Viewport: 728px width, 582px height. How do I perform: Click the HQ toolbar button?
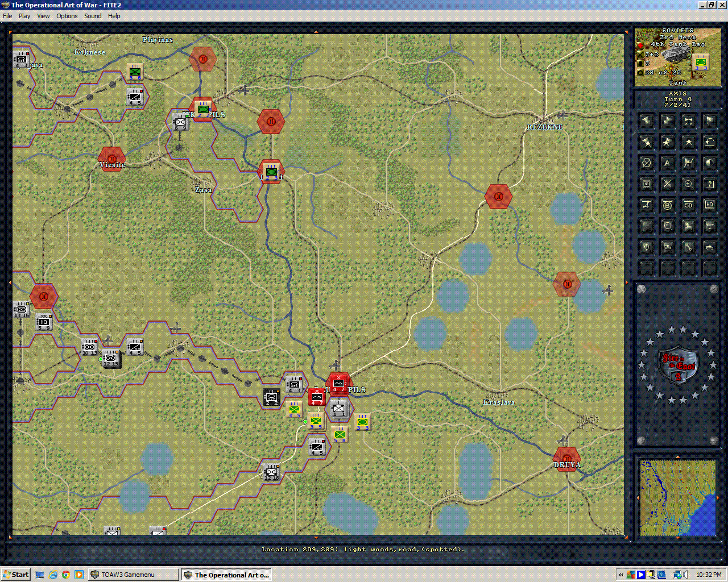click(x=709, y=205)
